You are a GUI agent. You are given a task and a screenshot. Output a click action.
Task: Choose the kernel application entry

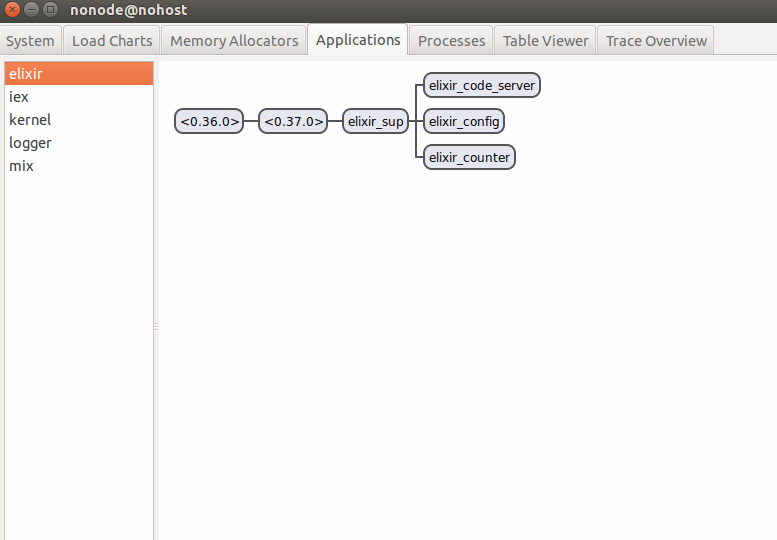point(79,119)
